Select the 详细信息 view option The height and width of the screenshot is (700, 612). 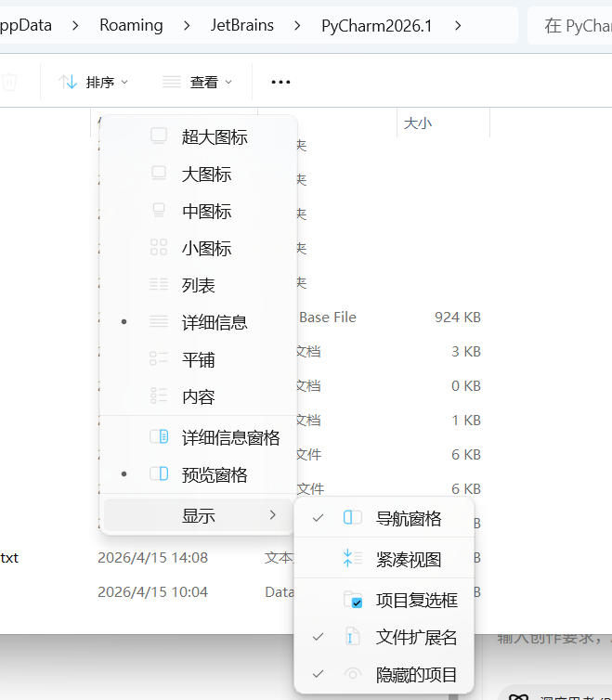[199, 322]
